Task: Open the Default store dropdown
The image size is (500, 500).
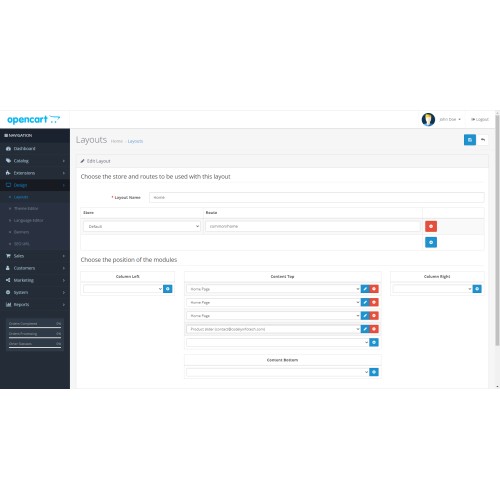Action: [142, 226]
